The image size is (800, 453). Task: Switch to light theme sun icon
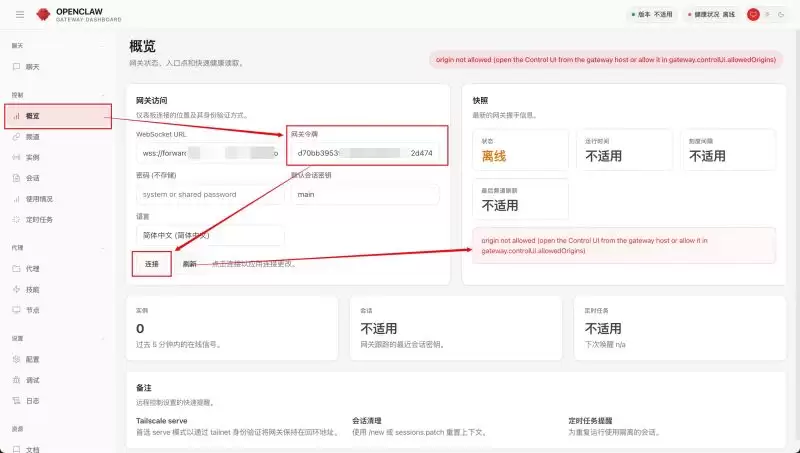point(767,15)
